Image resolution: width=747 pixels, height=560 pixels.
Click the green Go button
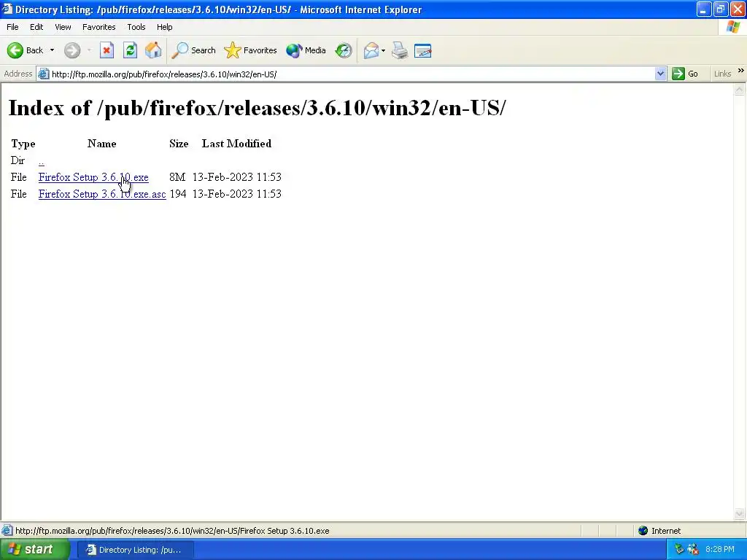click(x=685, y=74)
